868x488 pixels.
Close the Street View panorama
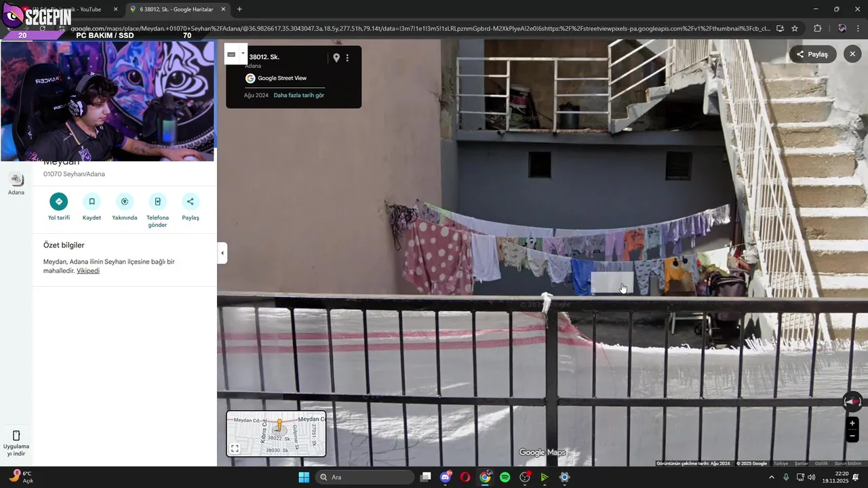(852, 54)
